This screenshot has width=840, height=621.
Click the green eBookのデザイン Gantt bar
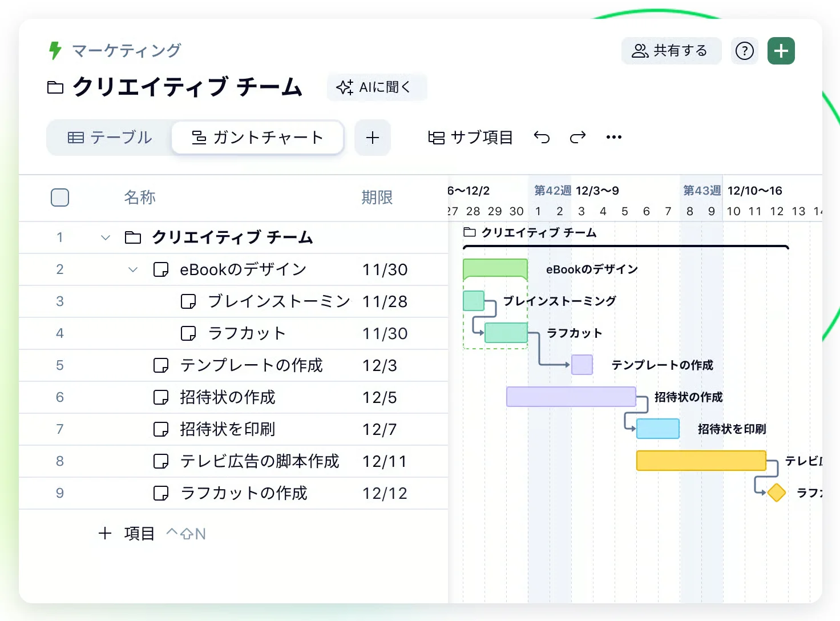pos(495,268)
